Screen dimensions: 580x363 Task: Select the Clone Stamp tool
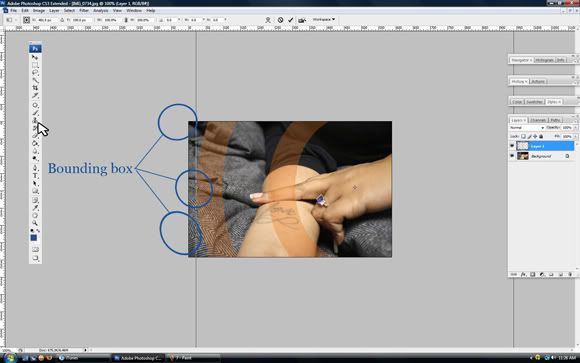click(x=35, y=120)
